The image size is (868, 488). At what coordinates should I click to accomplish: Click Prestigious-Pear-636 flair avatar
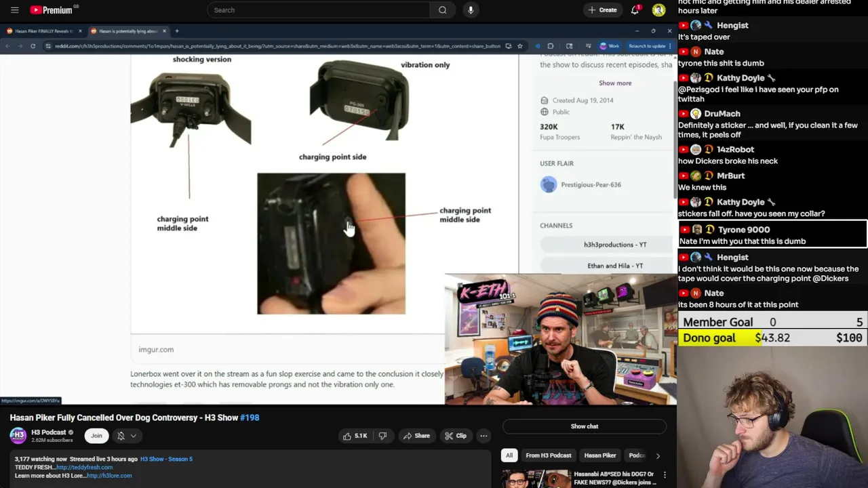[549, 184]
